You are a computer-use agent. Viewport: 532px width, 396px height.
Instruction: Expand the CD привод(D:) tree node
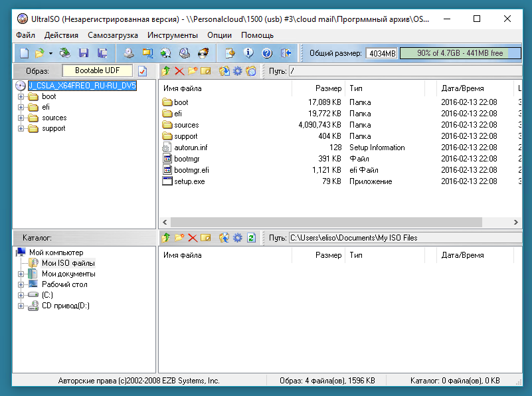click(x=21, y=306)
